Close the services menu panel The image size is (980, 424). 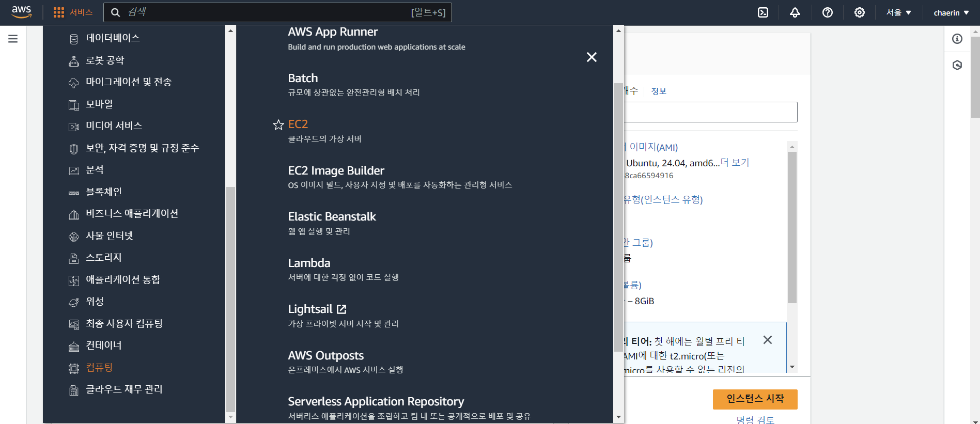[x=592, y=57]
